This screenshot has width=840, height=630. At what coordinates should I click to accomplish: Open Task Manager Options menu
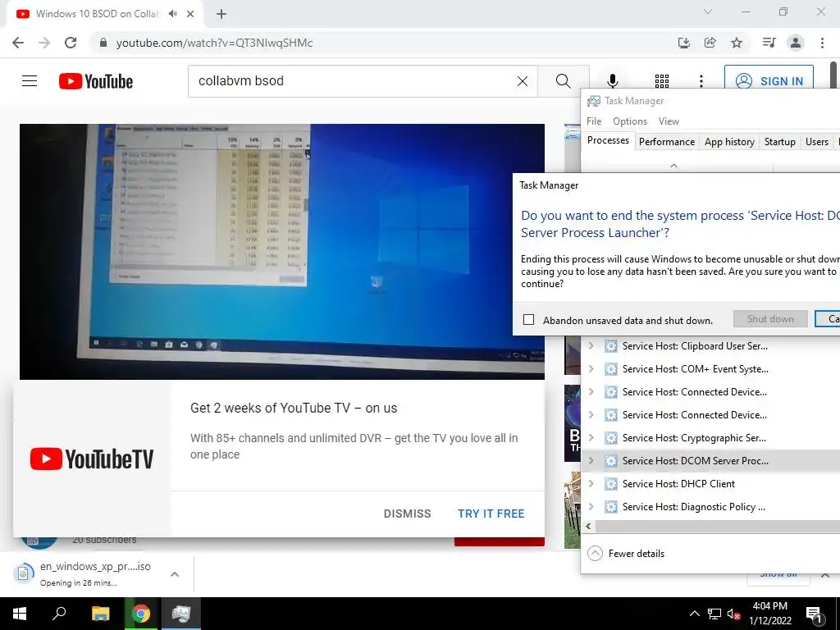(630, 121)
